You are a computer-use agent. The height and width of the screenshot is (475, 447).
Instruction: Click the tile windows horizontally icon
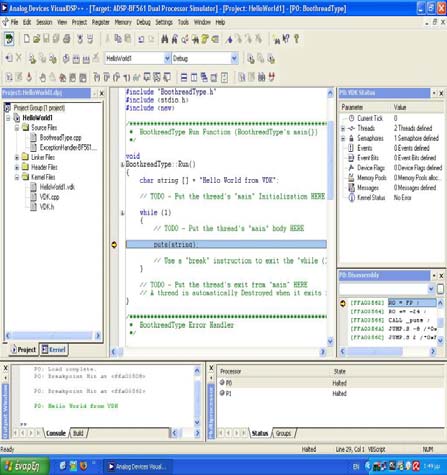click(x=184, y=78)
